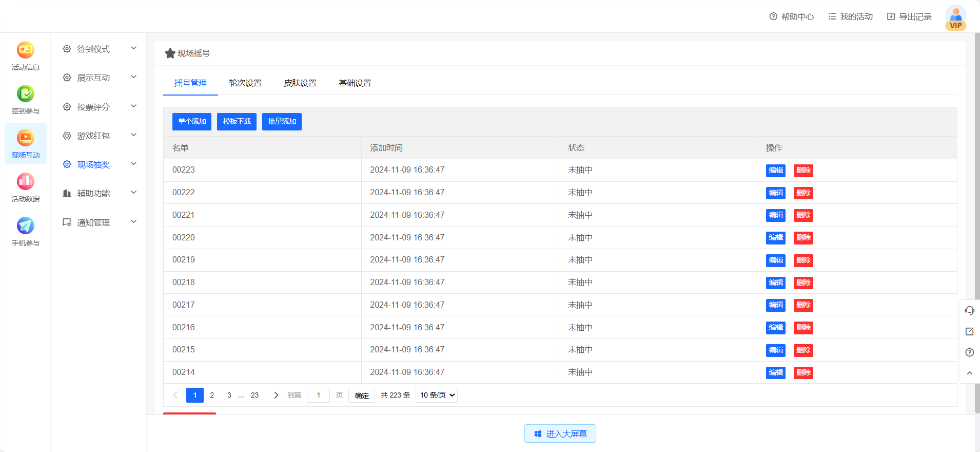
Task: Open the 10 条/页 page size dropdown
Action: point(436,395)
